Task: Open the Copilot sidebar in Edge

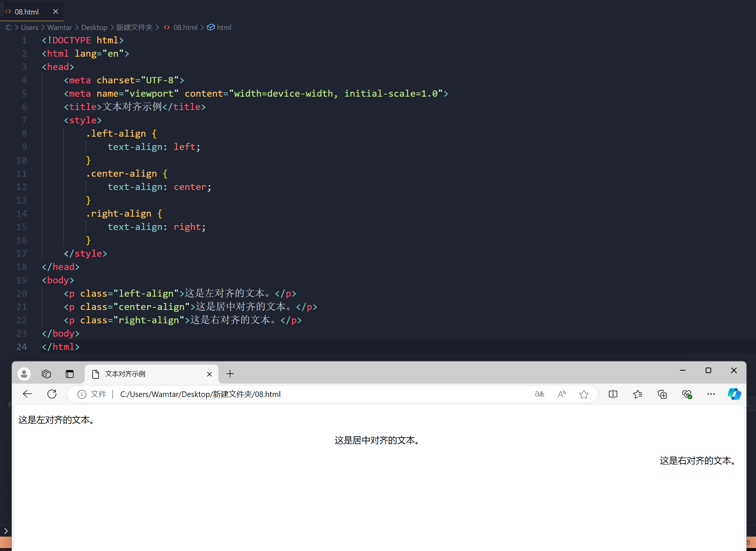Action: point(734,394)
